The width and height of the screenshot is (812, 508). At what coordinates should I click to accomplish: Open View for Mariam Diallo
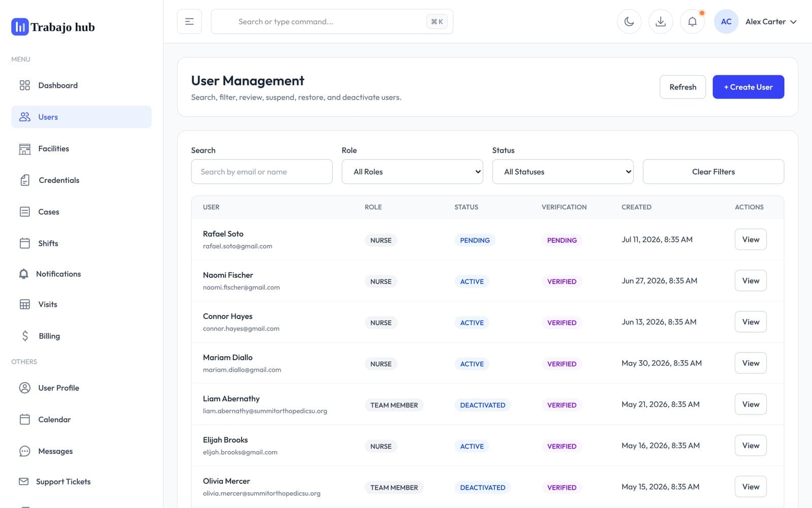(751, 363)
